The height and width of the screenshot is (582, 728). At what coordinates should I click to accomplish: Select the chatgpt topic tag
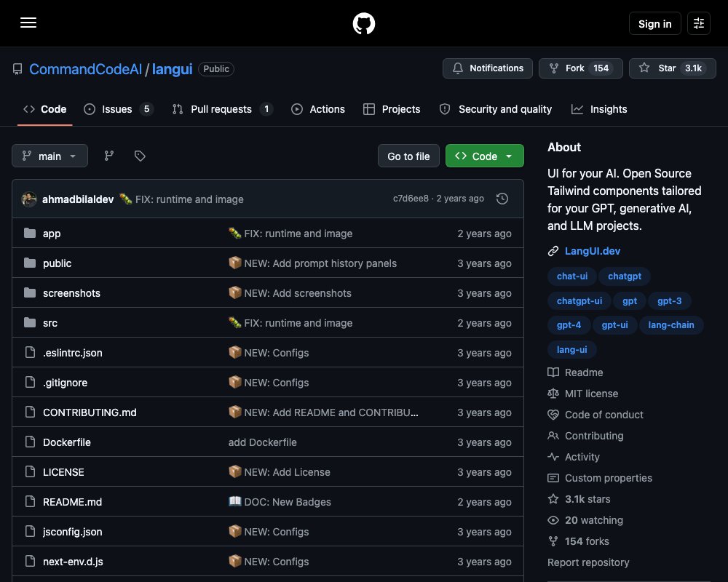[625, 276]
